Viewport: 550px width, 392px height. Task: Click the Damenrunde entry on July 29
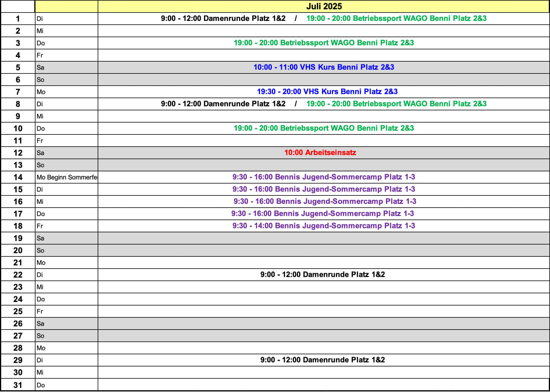(322, 360)
